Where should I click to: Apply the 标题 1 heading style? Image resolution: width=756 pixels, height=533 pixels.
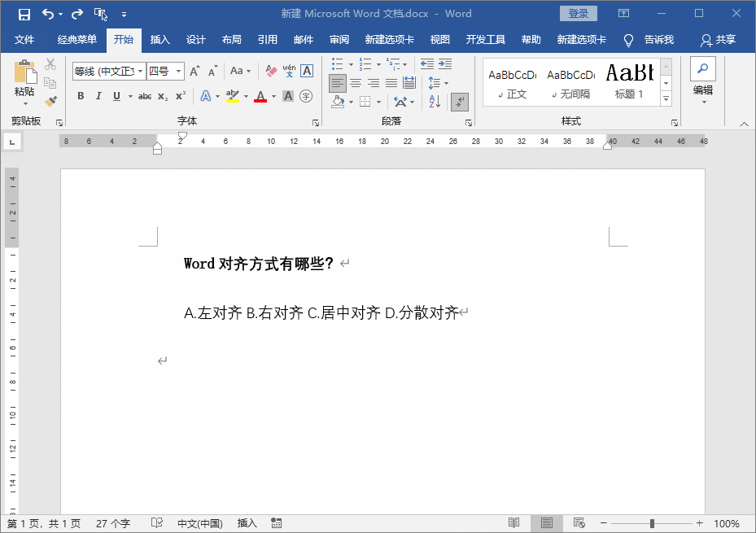point(629,82)
